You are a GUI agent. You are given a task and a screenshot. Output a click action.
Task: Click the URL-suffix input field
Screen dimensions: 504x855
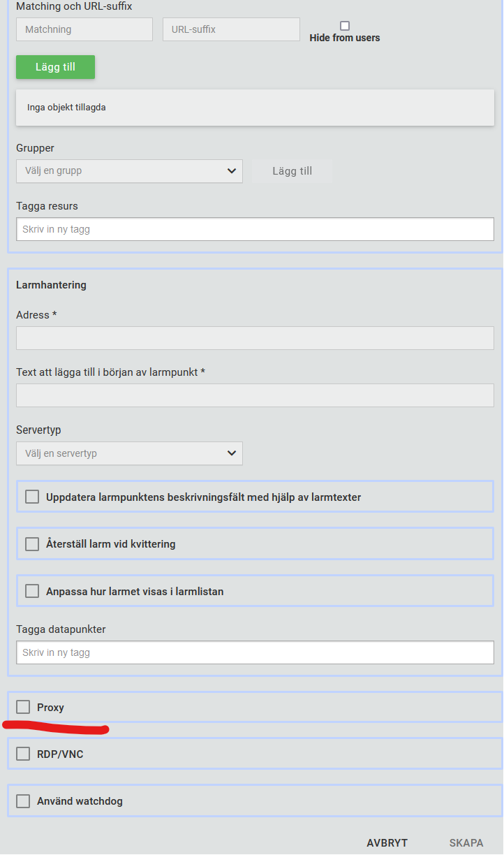tap(231, 29)
